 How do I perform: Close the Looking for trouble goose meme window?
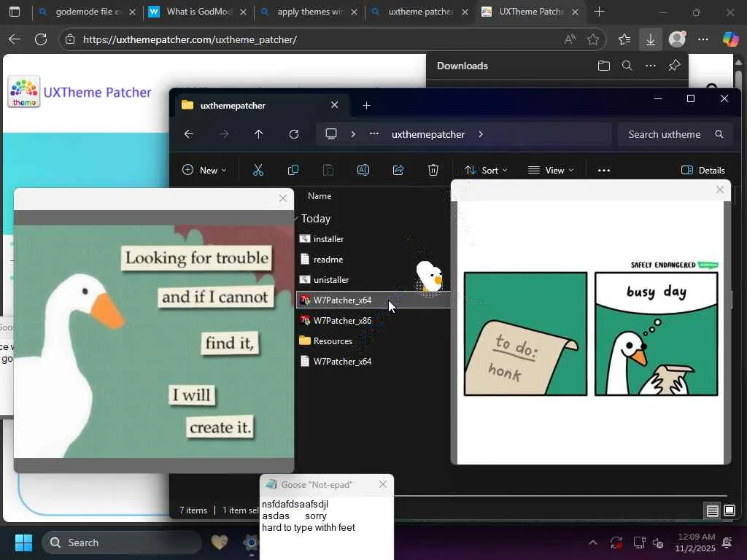coord(283,198)
